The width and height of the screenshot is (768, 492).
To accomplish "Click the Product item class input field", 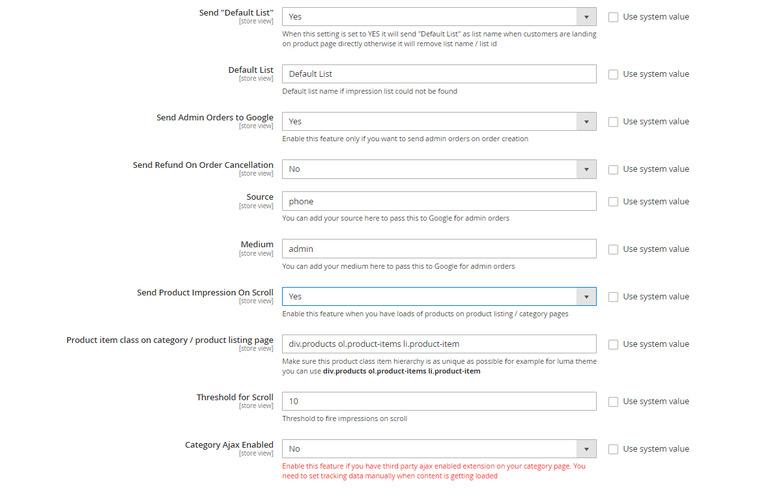I will (439, 344).
